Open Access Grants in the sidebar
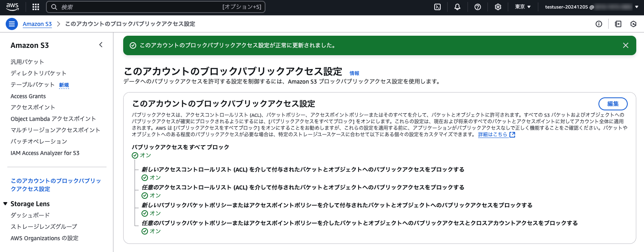Image resolution: width=644 pixels, height=252 pixels. pos(28,96)
